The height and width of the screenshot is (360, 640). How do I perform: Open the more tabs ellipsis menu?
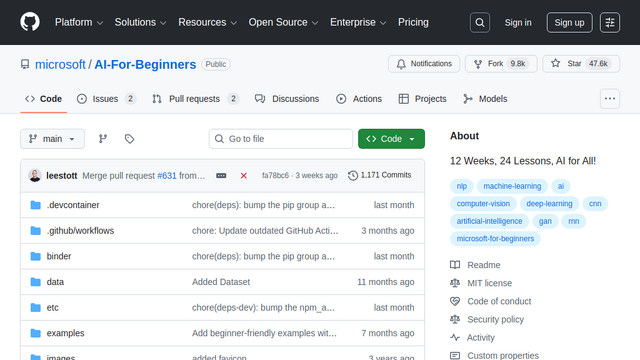pyautogui.click(x=610, y=99)
